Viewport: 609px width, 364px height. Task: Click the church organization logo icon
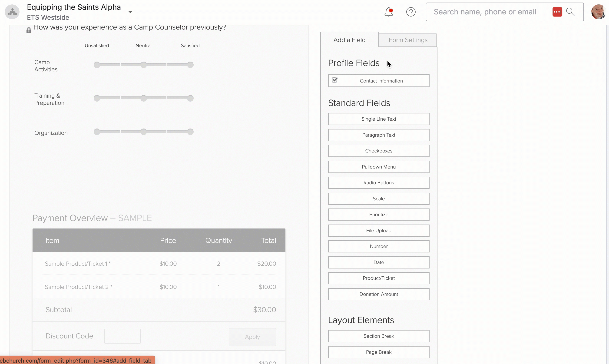[x=12, y=12]
